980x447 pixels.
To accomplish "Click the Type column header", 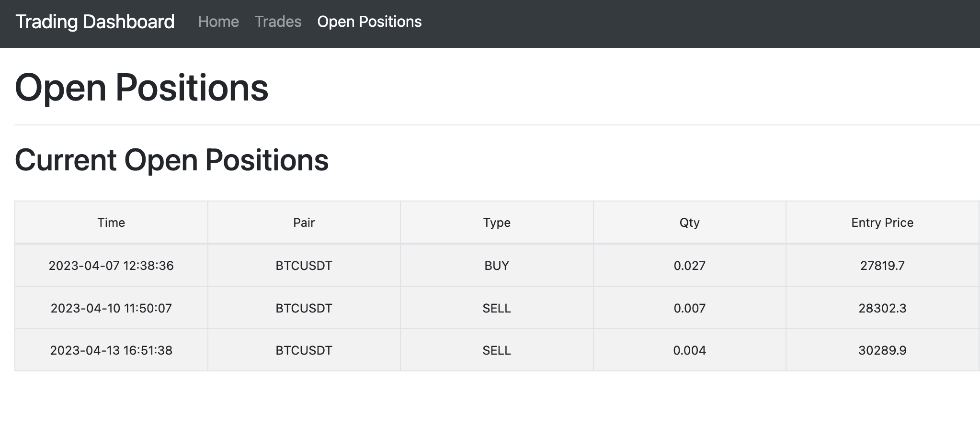I will (497, 223).
